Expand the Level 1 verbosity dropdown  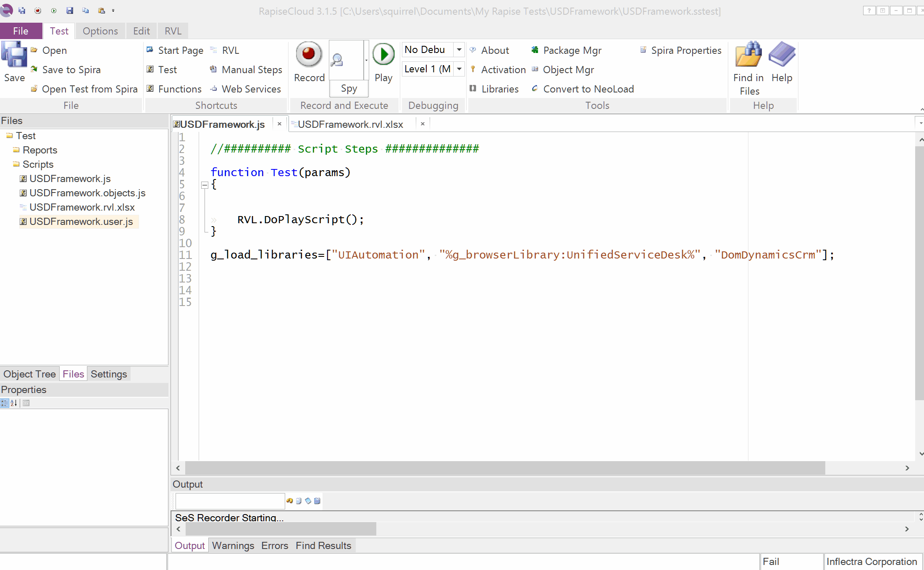pos(459,69)
